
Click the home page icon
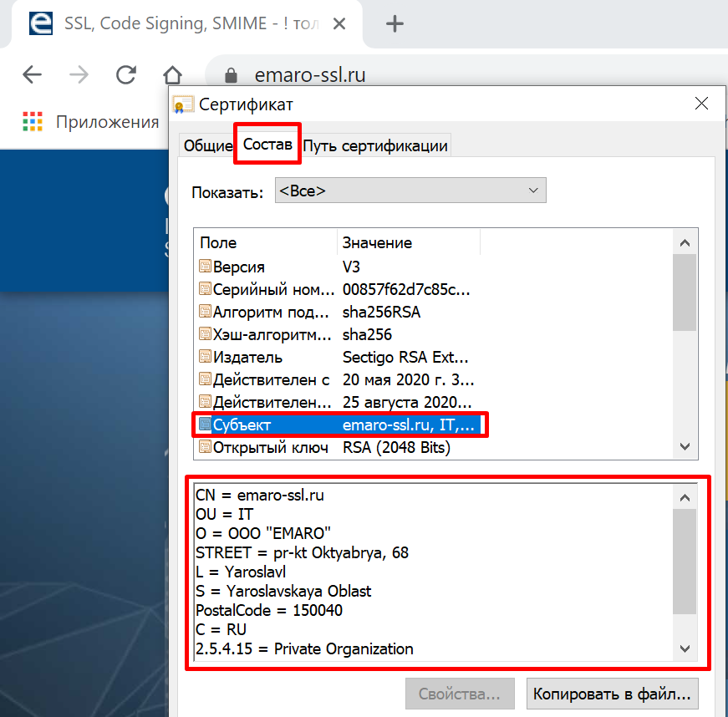tap(172, 75)
